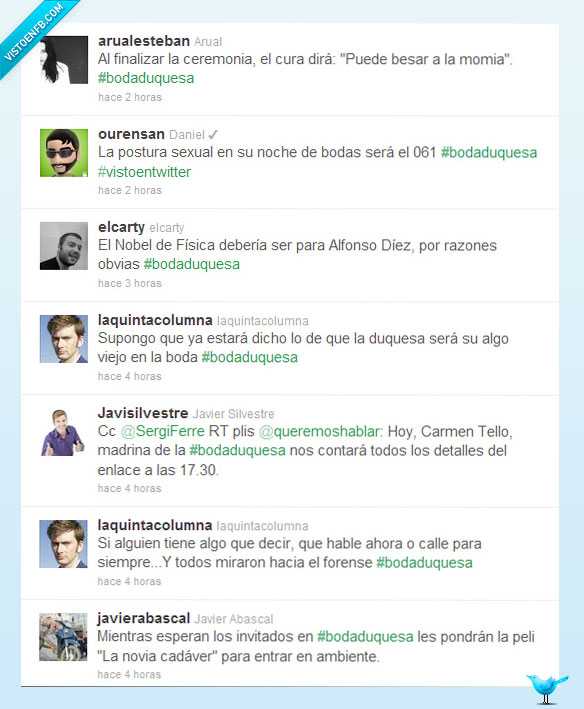Open the arualesteban username link
584x709 pixels.
[x=144, y=41]
